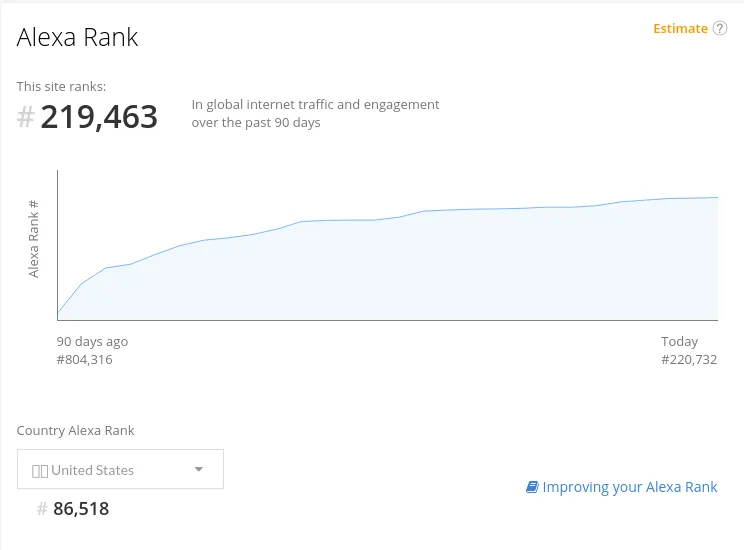This screenshot has height=550, width=744.
Task: Click the flag placeholder icon in country dropdown
Action: (40, 471)
